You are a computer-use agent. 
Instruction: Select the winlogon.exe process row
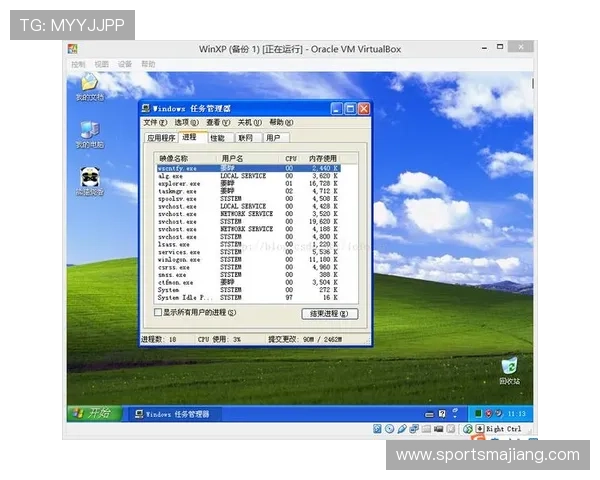[x=248, y=260]
